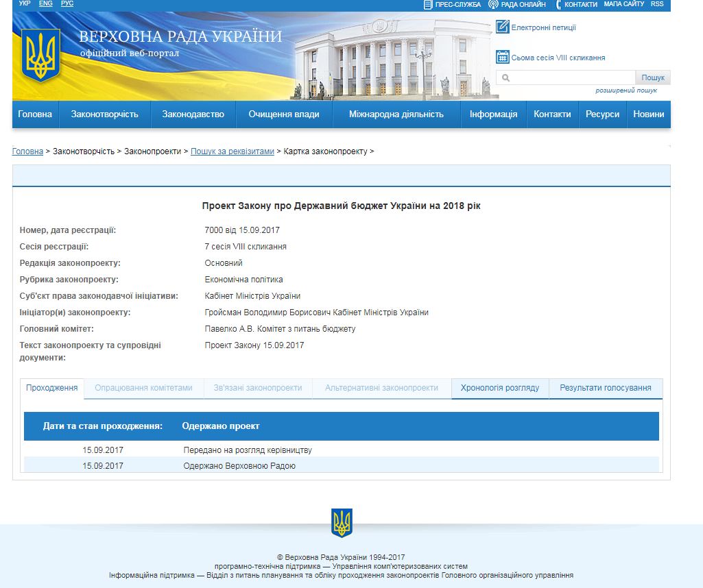Click the Пошук search button

tap(652, 77)
